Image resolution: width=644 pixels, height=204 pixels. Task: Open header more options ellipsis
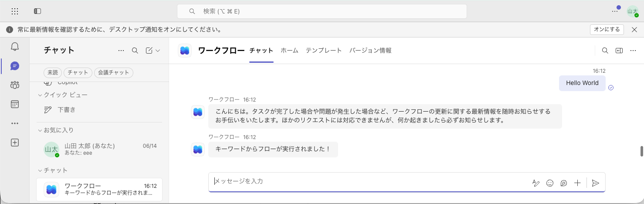coord(633,51)
